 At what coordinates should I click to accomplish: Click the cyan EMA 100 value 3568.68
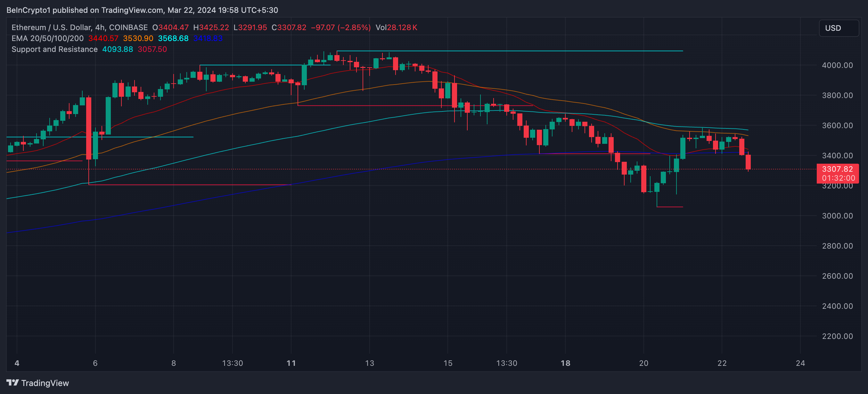(173, 38)
